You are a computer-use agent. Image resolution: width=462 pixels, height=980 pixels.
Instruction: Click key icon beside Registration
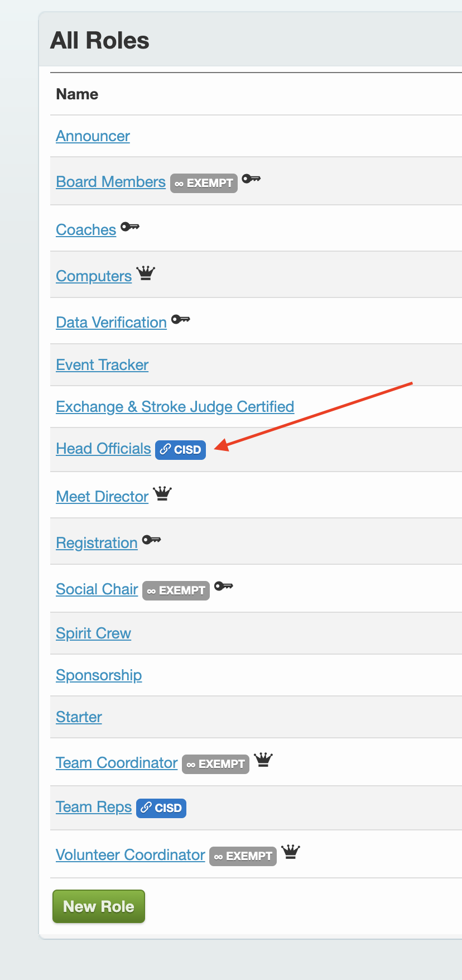[x=151, y=540]
